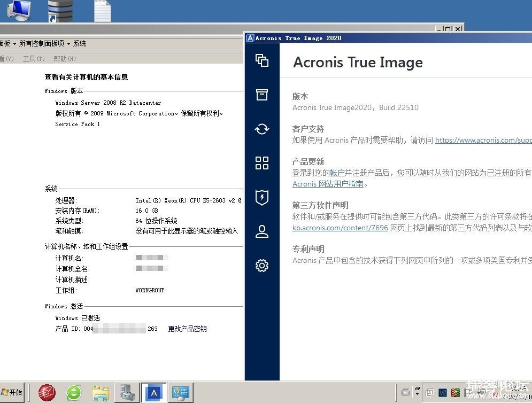Screen dimensions: 532x404
Task: Select the 'Windows 已激活' status text
Action: pyautogui.click(x=78, y=318)
